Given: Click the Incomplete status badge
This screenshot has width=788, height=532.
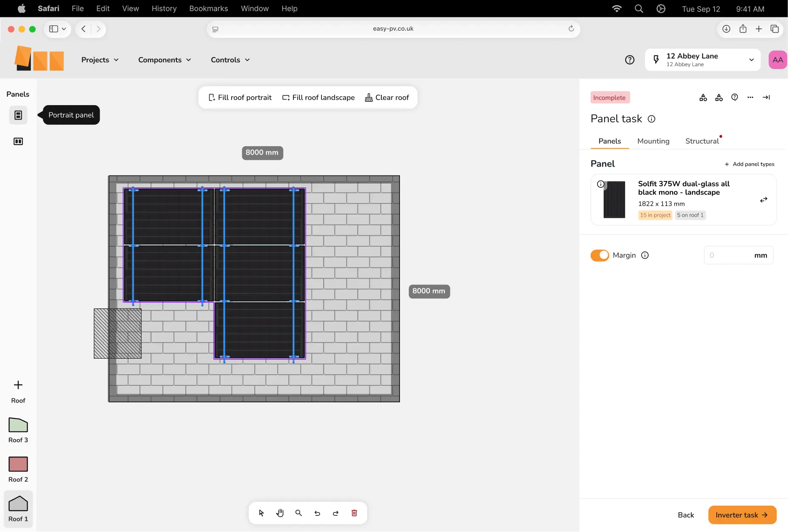Looking at the screenshot, I should pos(609,97).
